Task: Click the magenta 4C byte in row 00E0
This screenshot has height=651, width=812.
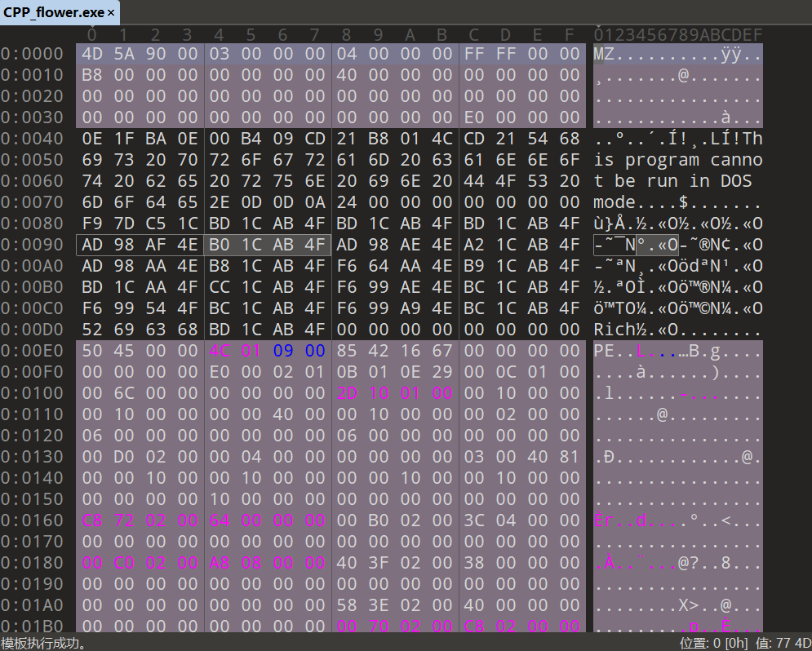Action: [x=220, y=351]
